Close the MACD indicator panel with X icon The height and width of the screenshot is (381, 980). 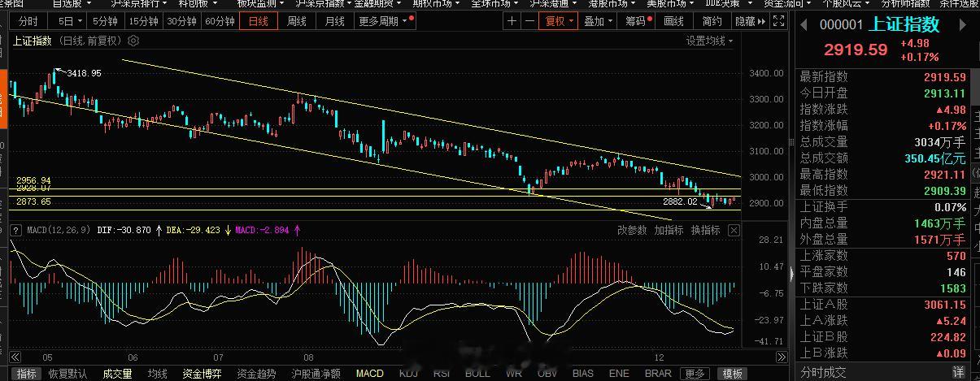(x=734, y=230)
